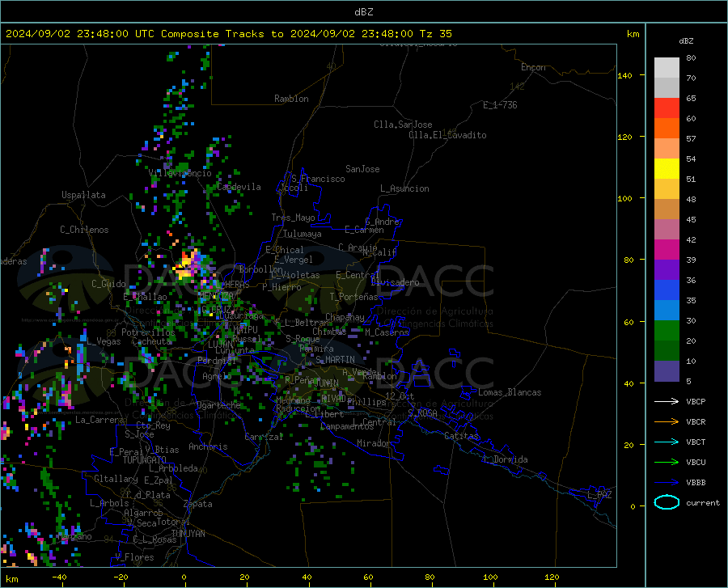Viewport: 728px width, 588px height.
Task: Click the dBZ title at top
Action: coord(363,12)
